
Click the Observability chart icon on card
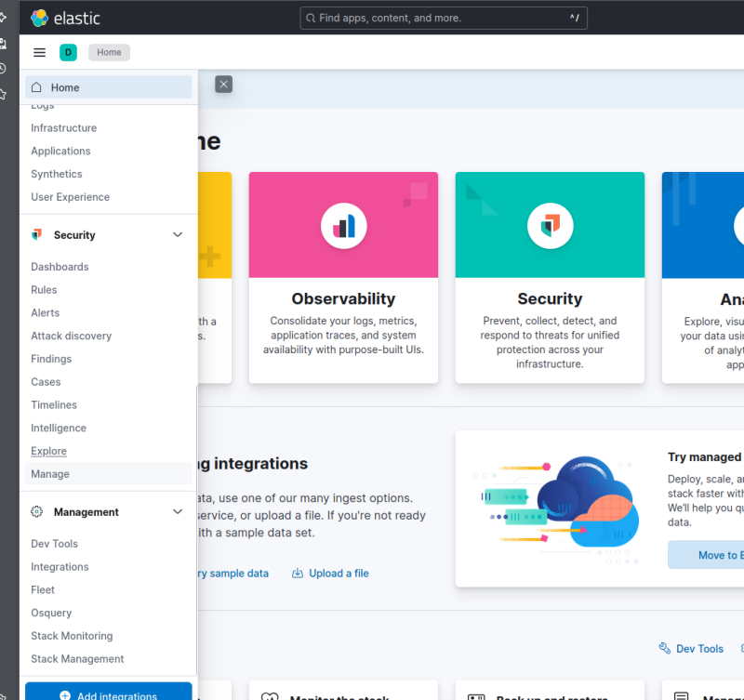click(343, 225)
